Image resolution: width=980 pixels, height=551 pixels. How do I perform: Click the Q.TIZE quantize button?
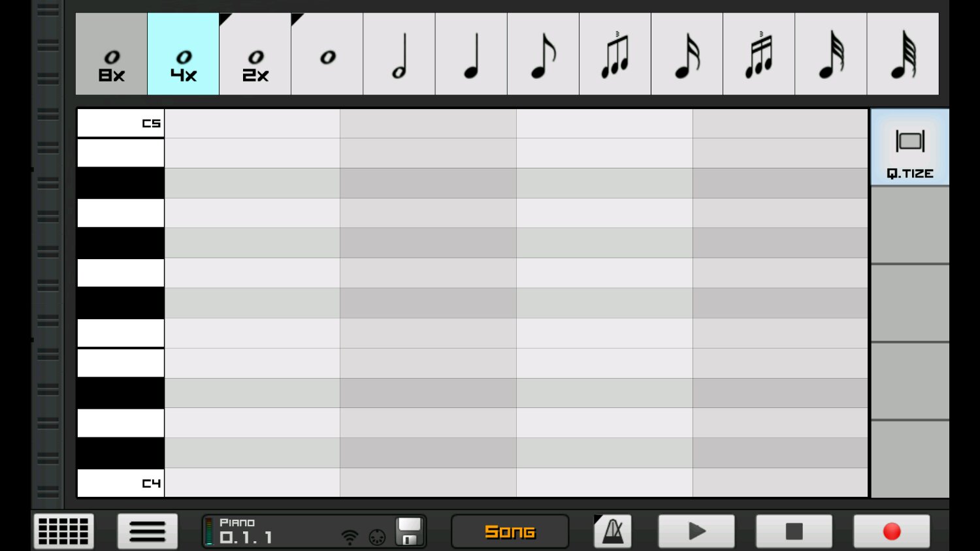(x=909, y=148)
